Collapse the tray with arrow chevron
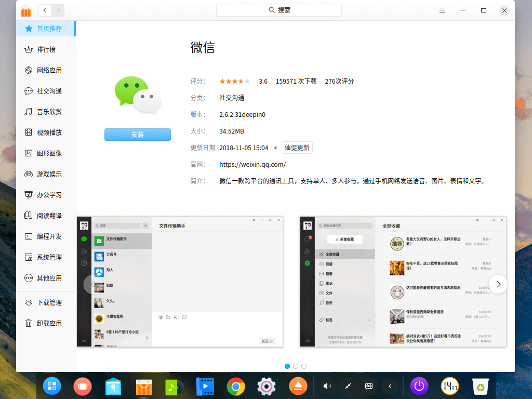 pos(390,386)
